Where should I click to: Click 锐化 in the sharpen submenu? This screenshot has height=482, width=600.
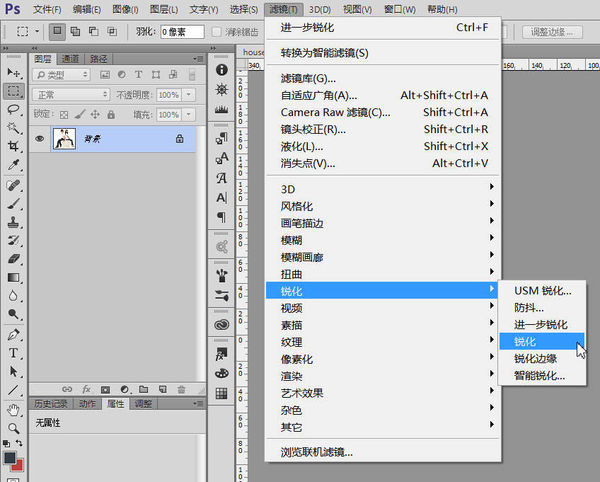tap(542, 341)
